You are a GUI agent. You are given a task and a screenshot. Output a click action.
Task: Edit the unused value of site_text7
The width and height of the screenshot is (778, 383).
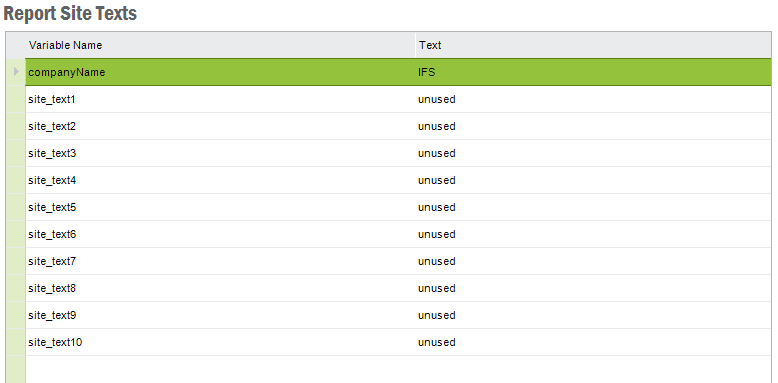593,261
